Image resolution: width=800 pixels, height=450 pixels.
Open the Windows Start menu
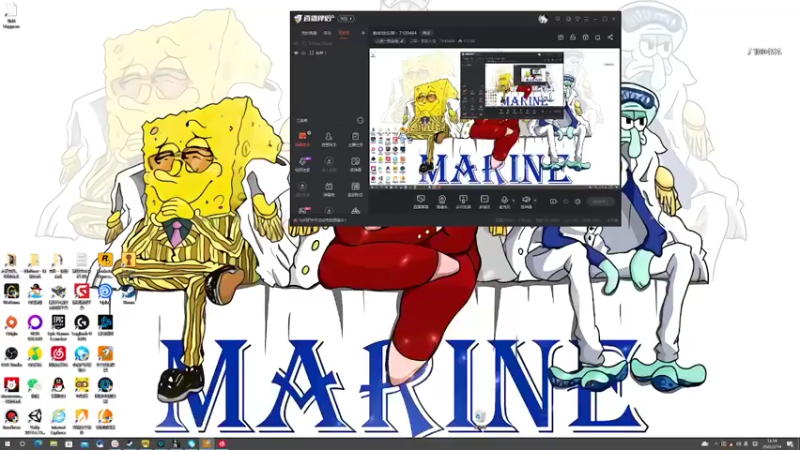[7, 444]
